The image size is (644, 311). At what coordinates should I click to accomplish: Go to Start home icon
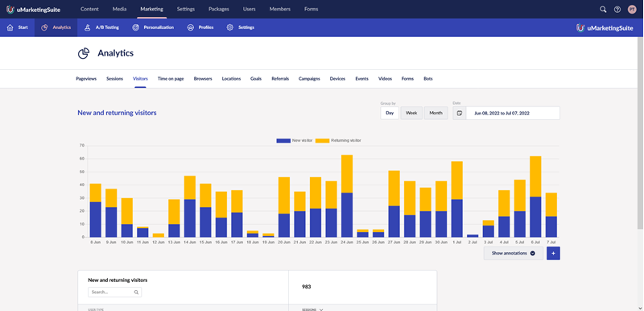(x=10, y=27)
